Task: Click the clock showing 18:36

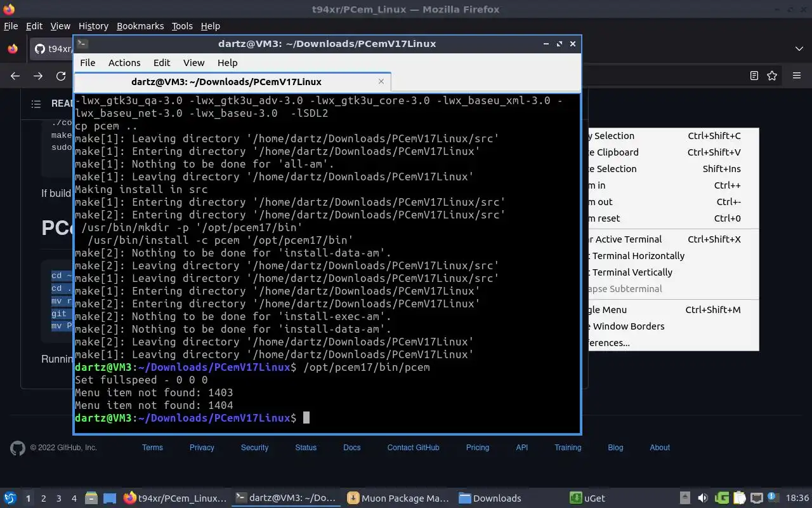Action: (x=797, y=498)
